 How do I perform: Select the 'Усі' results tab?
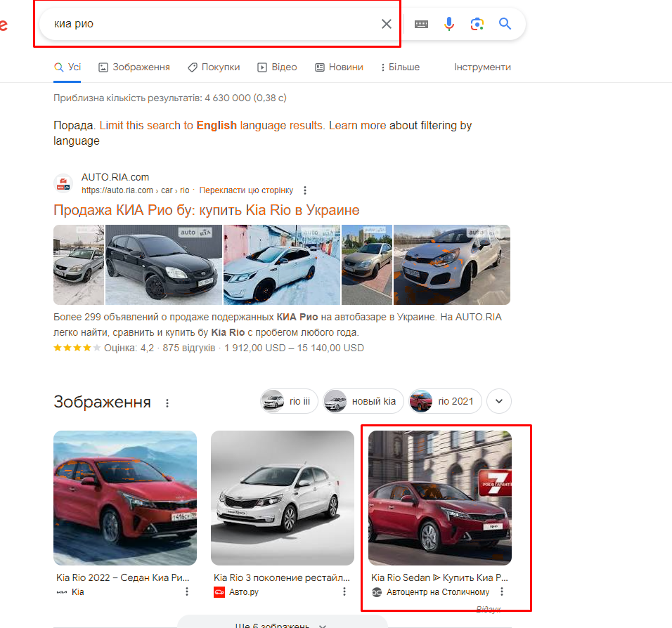click(67, 67)
